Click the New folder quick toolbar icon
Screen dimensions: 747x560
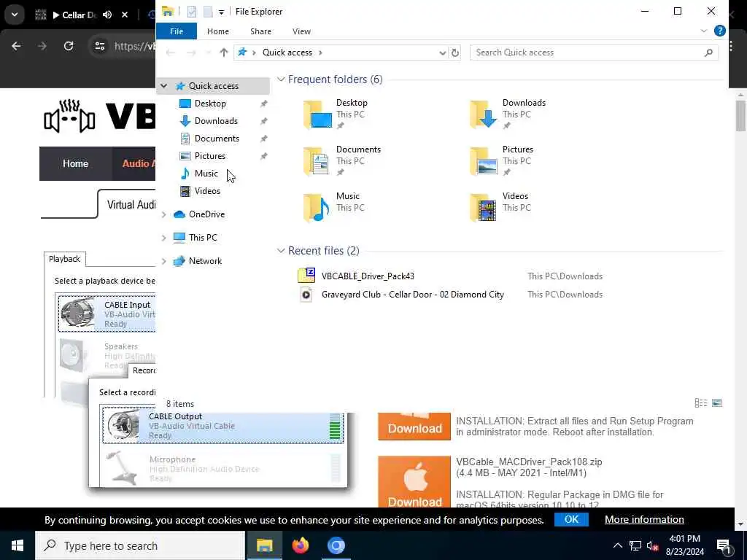[x=208, y=12]
